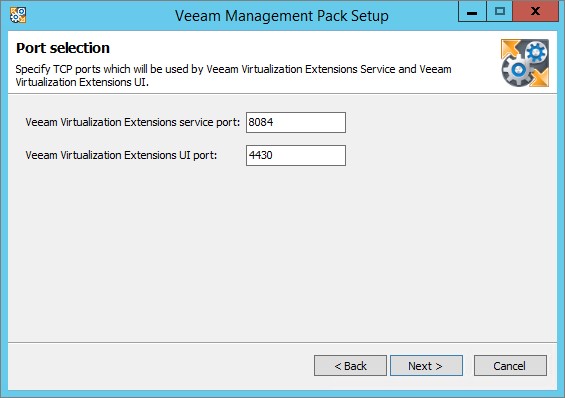Focus the Extensions service port field
The image size is (565, 398).
click(296, 122)
